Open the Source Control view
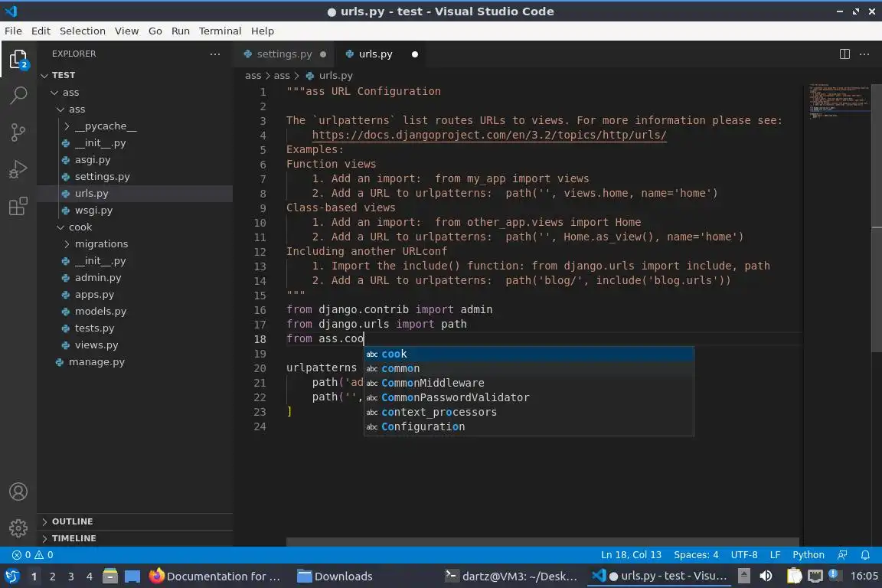 pos(18,132)
